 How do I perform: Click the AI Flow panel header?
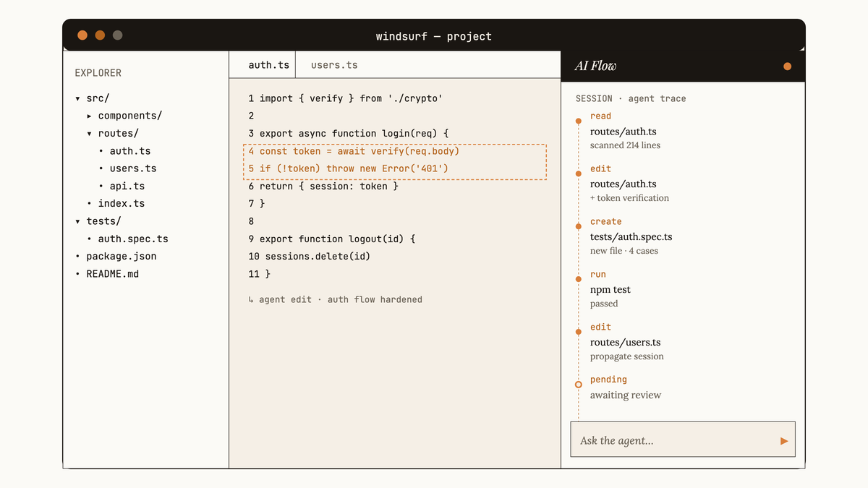pyautogui.click(x=683, y=67)
